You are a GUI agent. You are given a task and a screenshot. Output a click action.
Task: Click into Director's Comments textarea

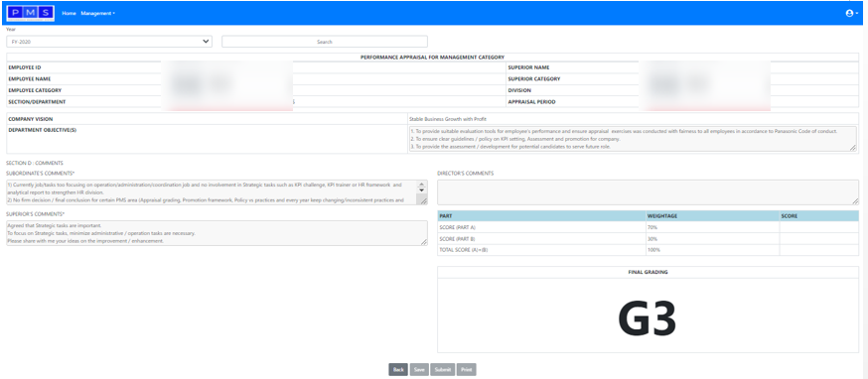(648, 192)
